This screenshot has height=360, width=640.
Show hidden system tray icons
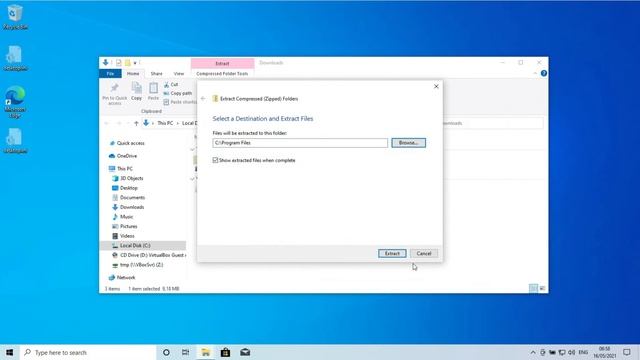533,352
